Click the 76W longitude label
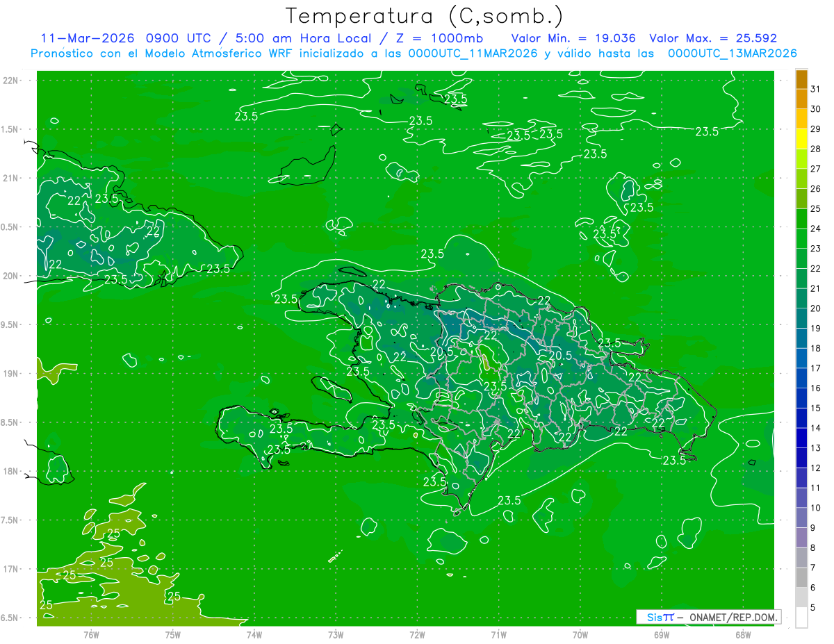The image size is (834, 644). [x=91, y=635]
